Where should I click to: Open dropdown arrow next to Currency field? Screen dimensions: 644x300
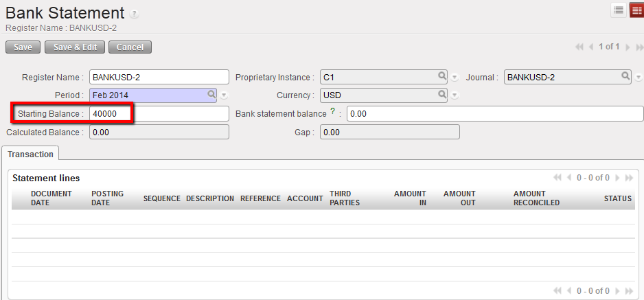tap(455, 95)
